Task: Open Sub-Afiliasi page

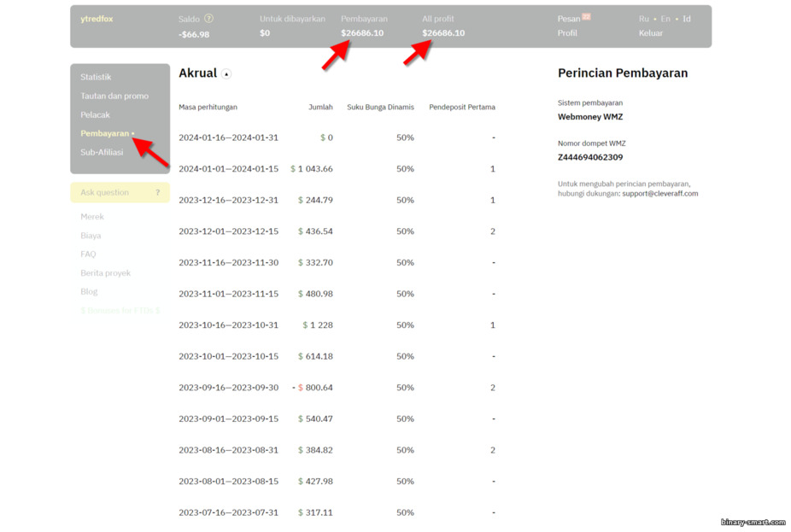Action: (102, 152)
